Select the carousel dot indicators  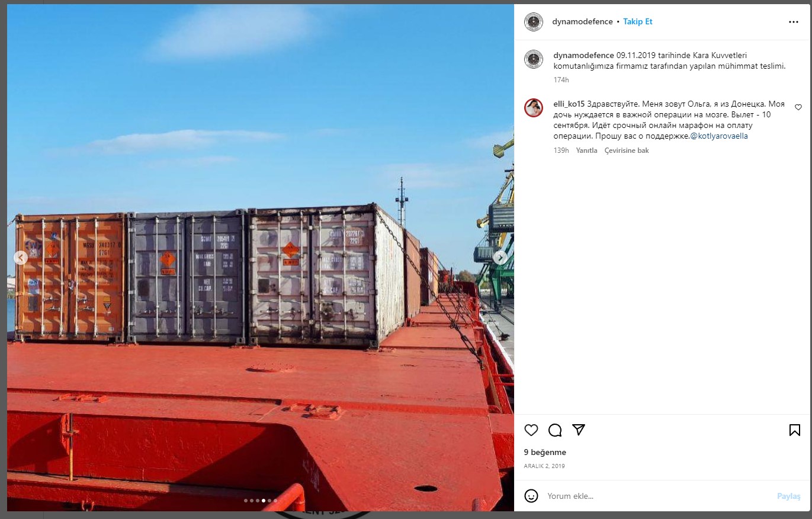261,501
